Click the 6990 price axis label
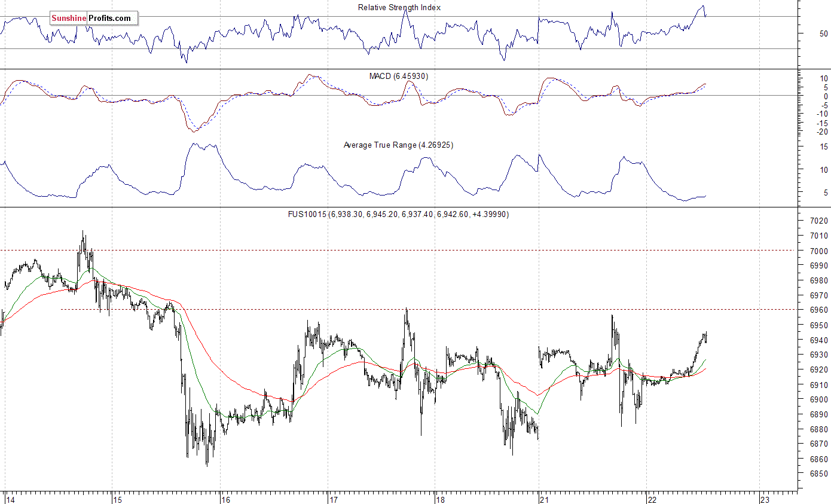 point(819,266)
